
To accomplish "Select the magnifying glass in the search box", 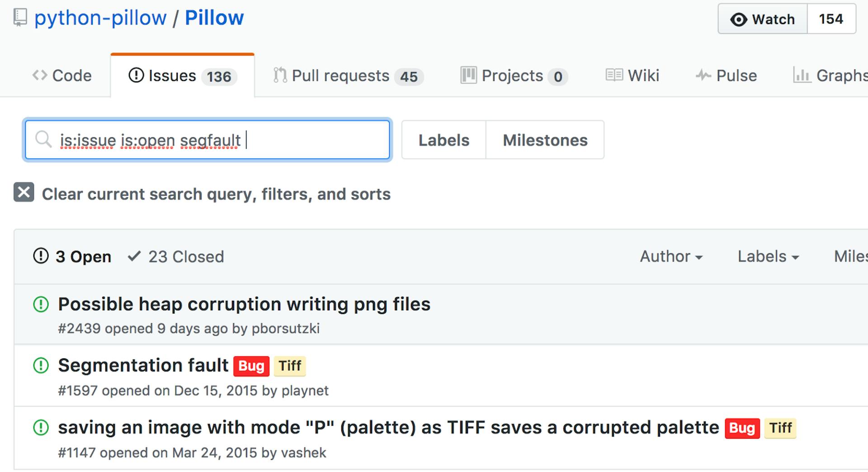I will point(43,140).
